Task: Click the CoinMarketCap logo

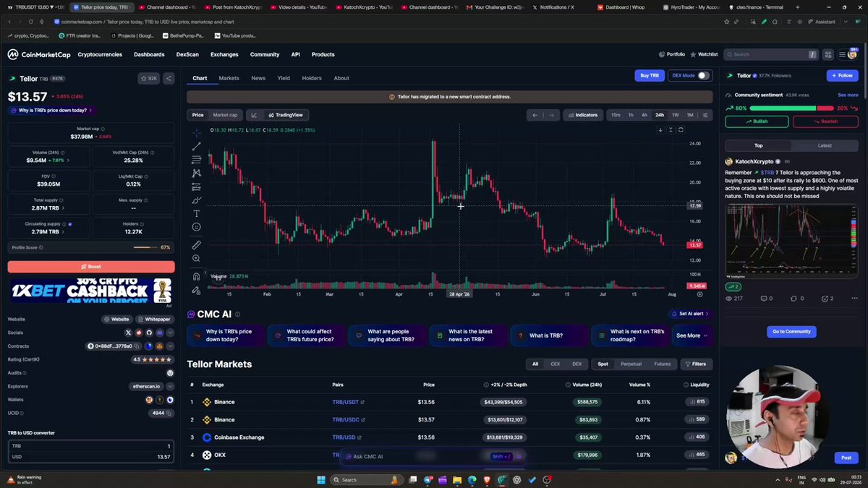Action: coord(39,54)
